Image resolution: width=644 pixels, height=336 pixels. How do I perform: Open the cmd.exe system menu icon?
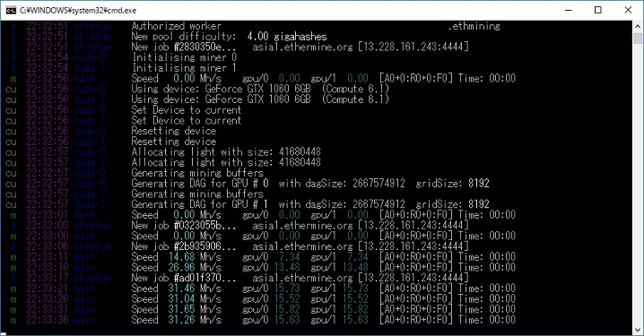[x=11, y=10]
